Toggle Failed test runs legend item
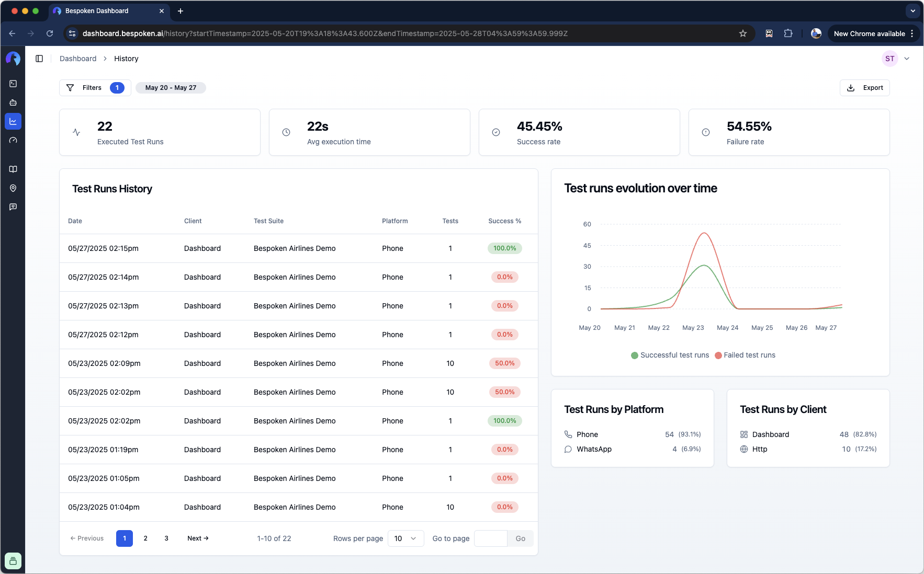The height and width of the screenshot is (574, 924). (745, 355)
